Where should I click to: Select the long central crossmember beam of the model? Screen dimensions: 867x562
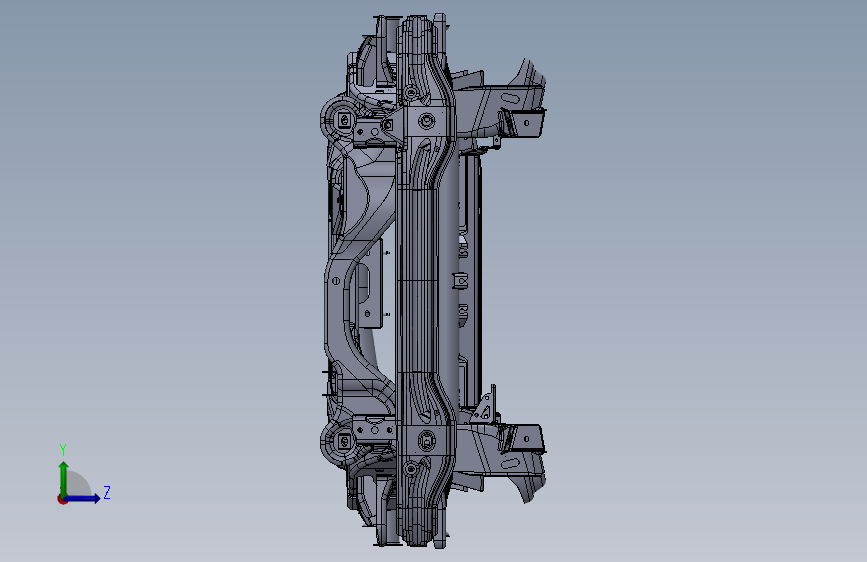tap(424, 281)
